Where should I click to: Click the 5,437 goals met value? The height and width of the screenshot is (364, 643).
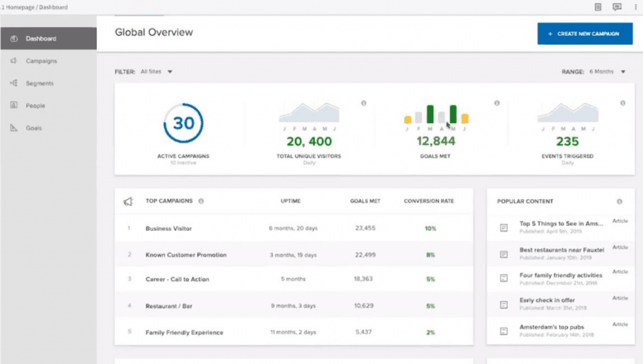click(364, 332)
